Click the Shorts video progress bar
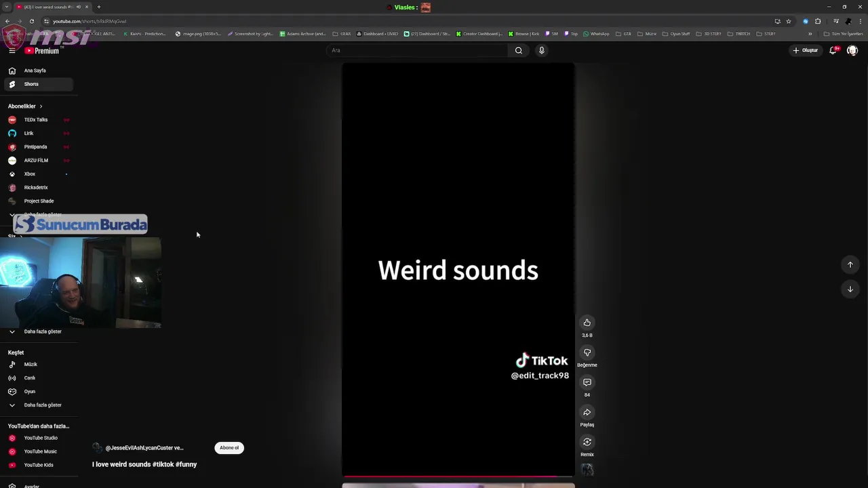This screenshot has height=488, width=868. point(458,476)
